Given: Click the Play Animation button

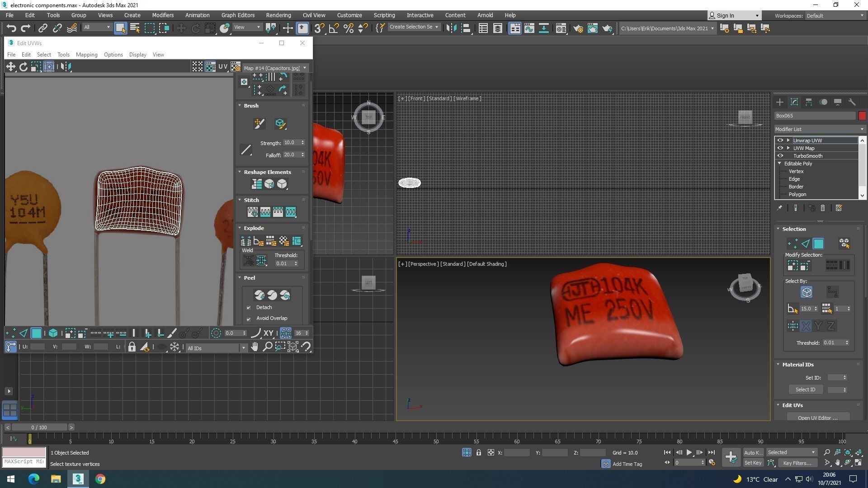Looking at the screenshot, I should pos(689,452).
